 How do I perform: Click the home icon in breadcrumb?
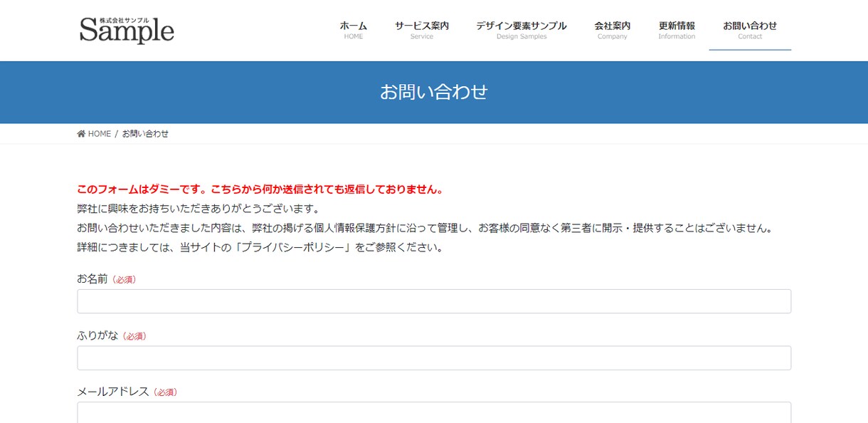pos(81,134)
